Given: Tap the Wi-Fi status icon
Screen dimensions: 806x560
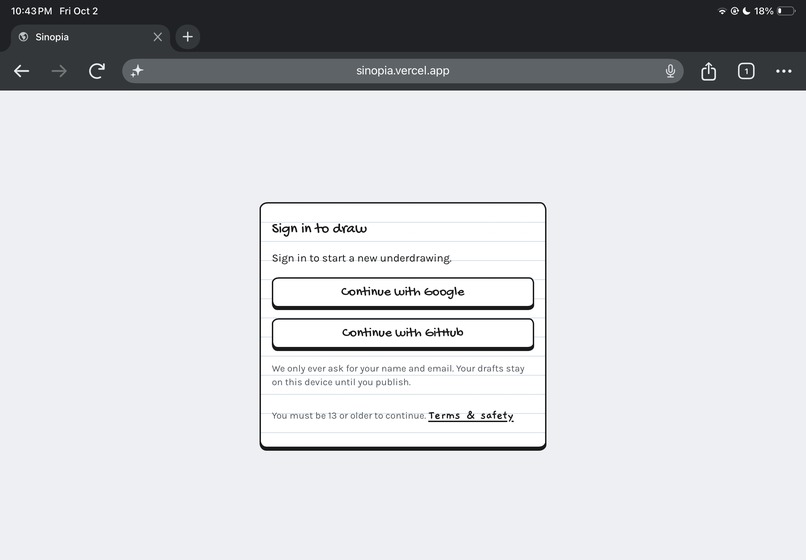Looking at the screenshot, I should pos(722,11).
